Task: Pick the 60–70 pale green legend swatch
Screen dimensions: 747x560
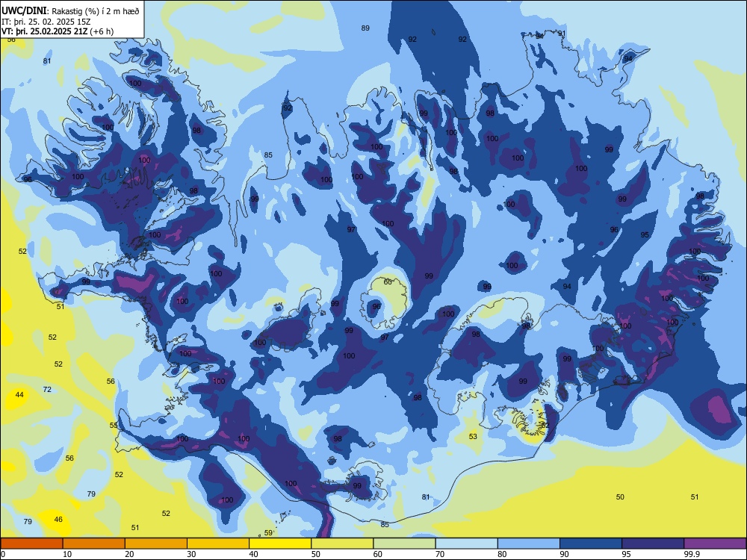Action: pyautogui.click(x=404, y=544)
